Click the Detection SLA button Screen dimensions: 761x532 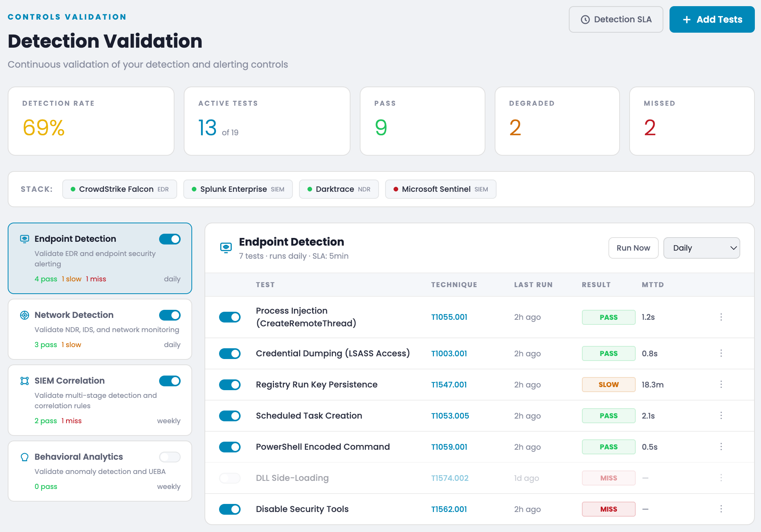pos(616,20)
